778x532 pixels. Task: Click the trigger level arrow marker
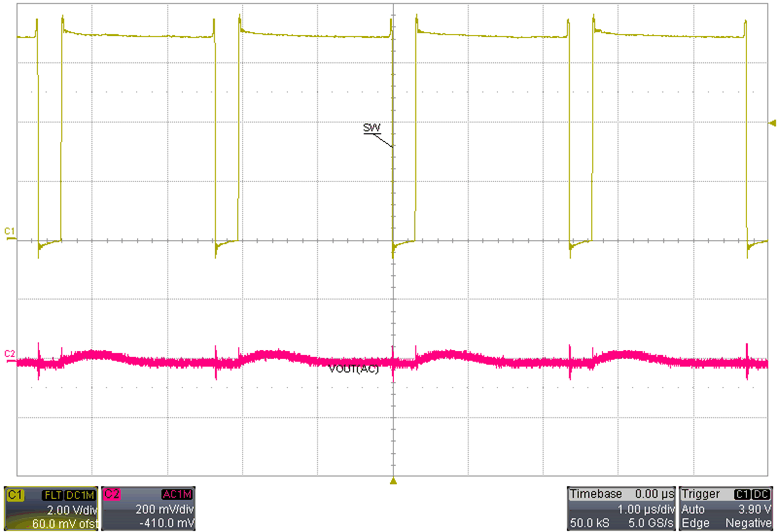[x=773, y=123]
